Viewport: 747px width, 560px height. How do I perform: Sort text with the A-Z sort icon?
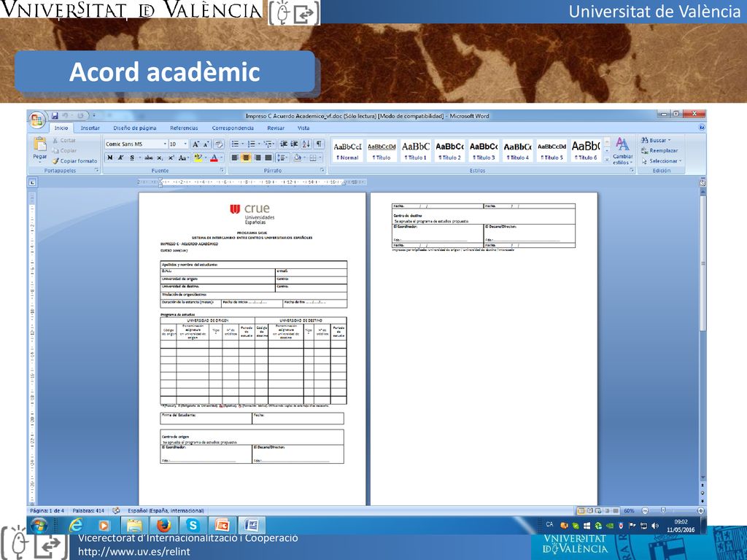(306, 144)
